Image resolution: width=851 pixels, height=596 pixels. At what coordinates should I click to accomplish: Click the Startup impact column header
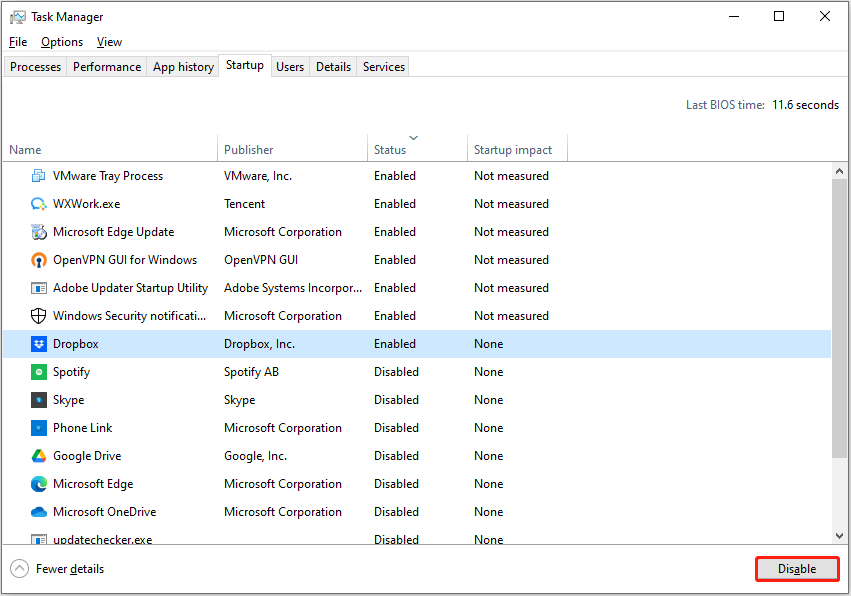[513, 149]
